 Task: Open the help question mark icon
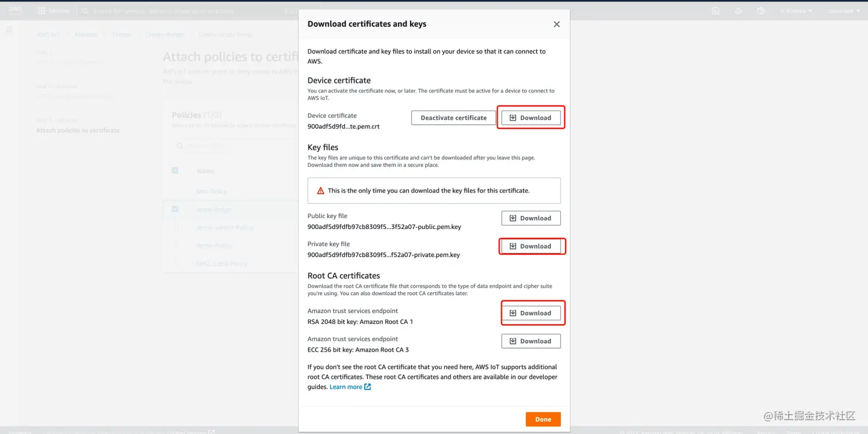[x=761, y=11]
